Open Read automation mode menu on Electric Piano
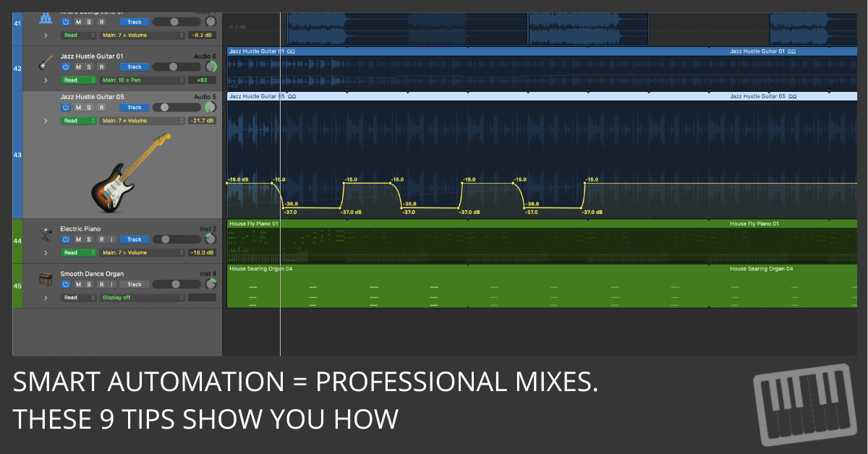Screen dimensions: 868x454 [x=78, y=252]
